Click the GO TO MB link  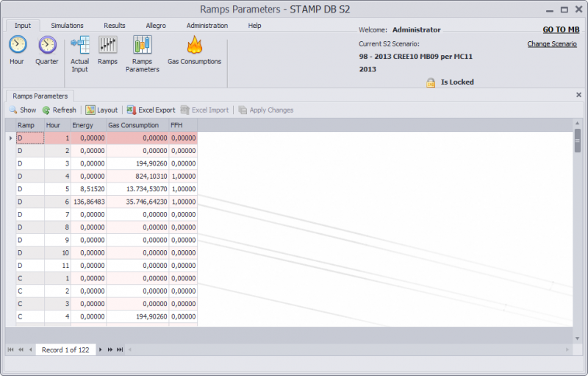(561, 30)
